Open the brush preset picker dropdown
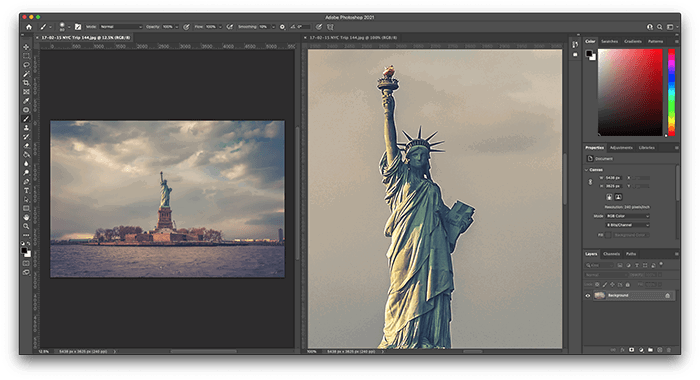 click(x=69, y=27)
